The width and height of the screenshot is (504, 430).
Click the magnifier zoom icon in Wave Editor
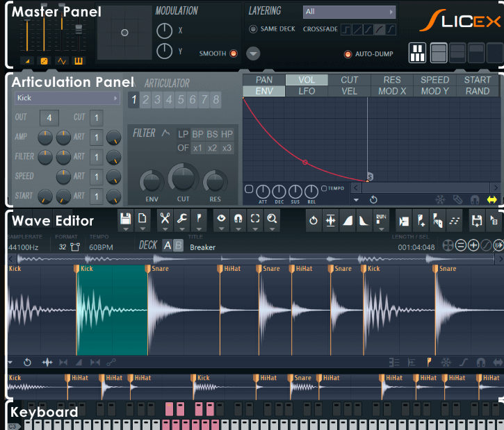(x=272, y=220)
